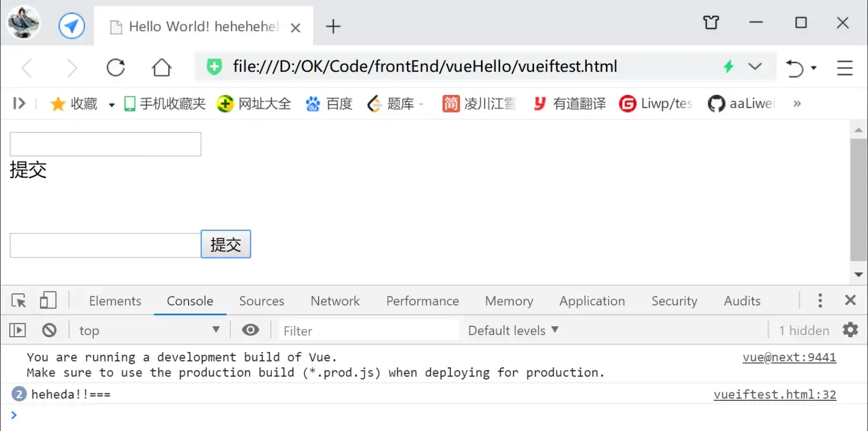Open the vueiftest.html:32 source link
This screenshot has width=868, height=431.
point(775,395)
